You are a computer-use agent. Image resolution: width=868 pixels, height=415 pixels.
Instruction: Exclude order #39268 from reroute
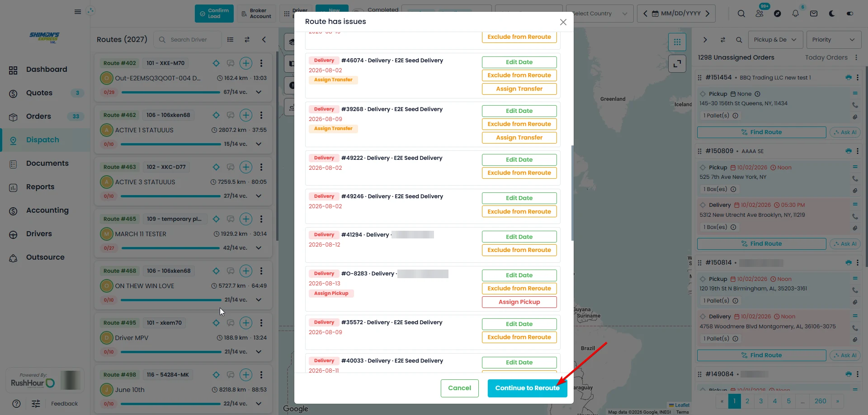(x=519, y=124)
